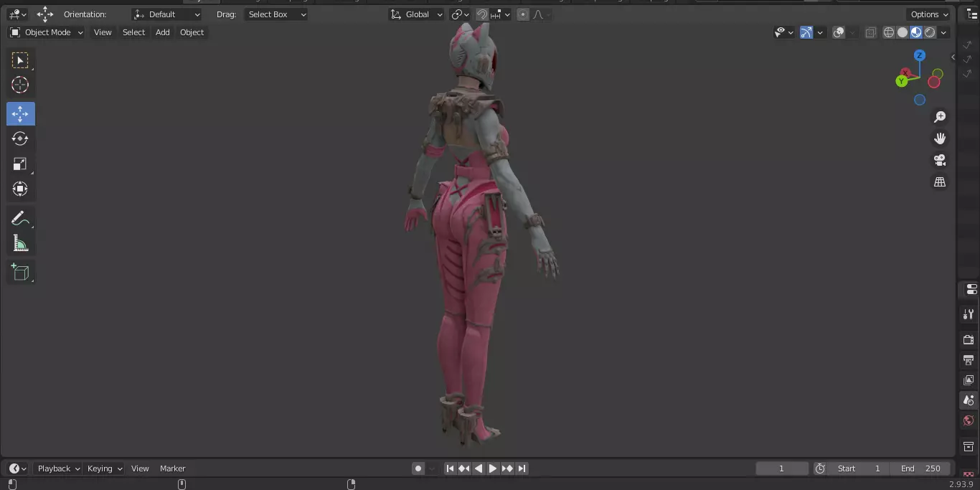The width and height of the screenshot is (980, 490).
Task: Select the Rotate tool
Action: pyautogui.click(x=20, y=138)
